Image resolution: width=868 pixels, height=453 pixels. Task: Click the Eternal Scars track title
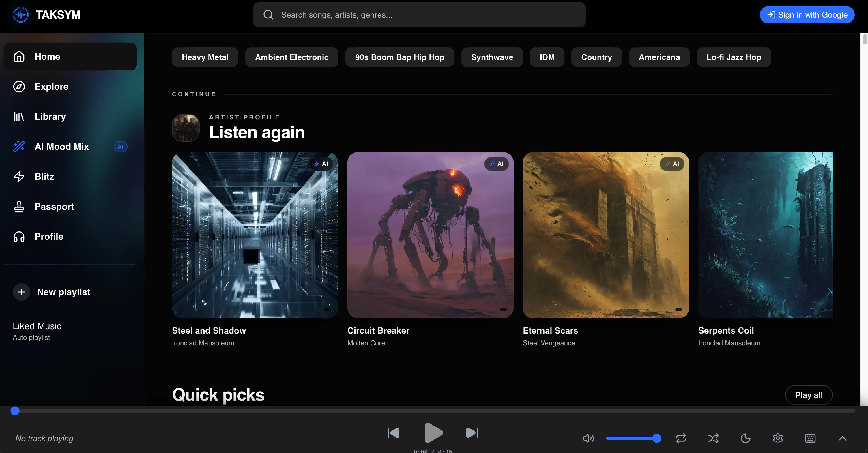click(x=550, y=331)
